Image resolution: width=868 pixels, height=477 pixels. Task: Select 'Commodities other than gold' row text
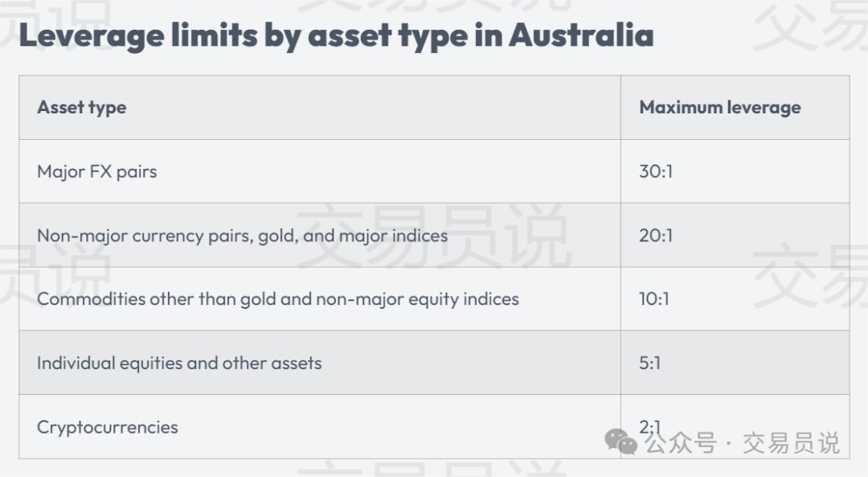[x=278, y=299]
